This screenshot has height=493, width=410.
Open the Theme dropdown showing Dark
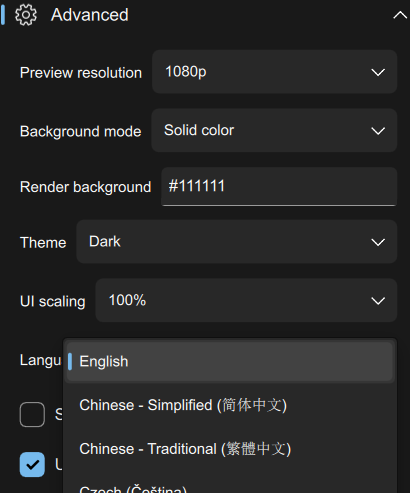click(237, 242)
